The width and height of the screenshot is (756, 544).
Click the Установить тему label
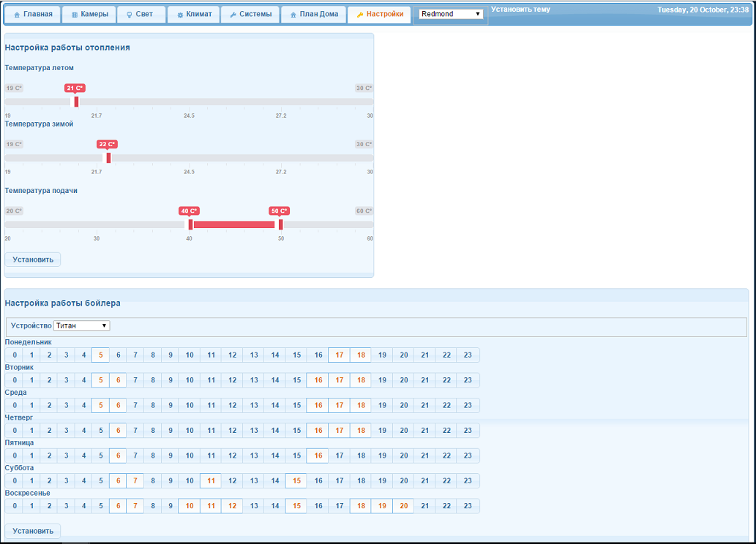point(520,10)
